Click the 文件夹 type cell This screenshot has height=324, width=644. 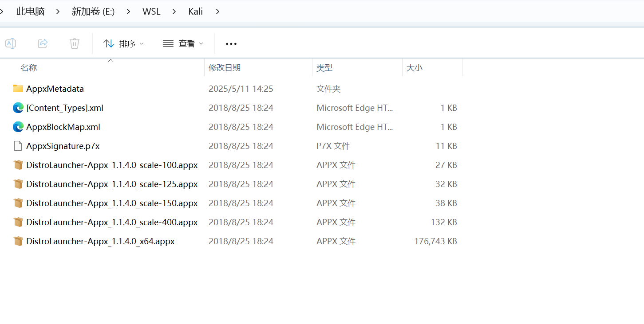click(x=328, y=89)
